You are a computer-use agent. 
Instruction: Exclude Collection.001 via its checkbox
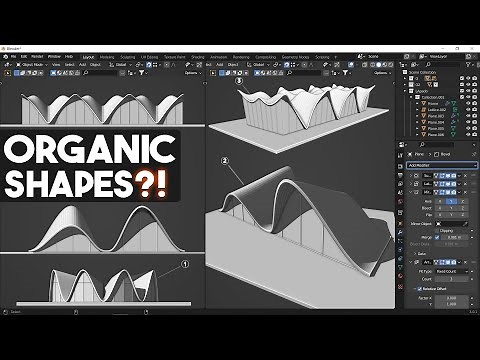pos(462,97)
